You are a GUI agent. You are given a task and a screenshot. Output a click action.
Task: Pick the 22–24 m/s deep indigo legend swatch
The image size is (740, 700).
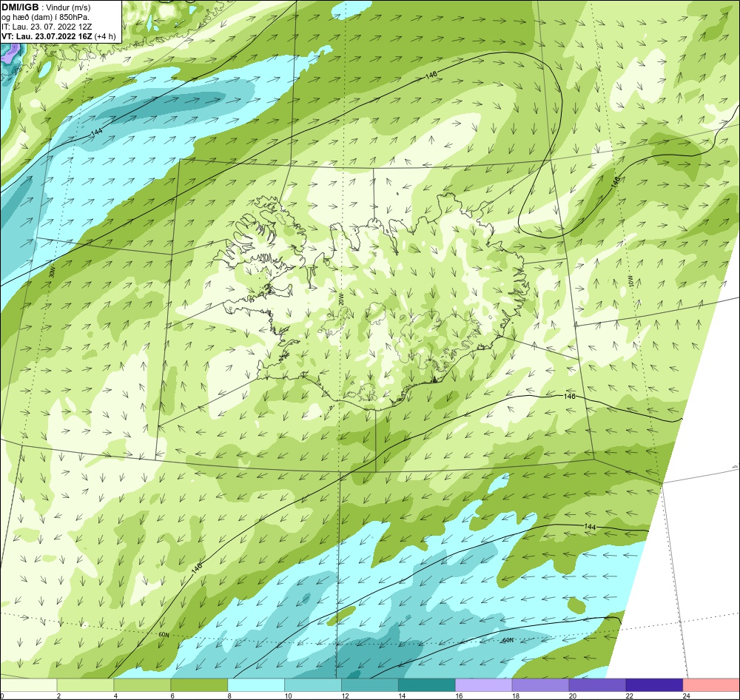(654, 685)
